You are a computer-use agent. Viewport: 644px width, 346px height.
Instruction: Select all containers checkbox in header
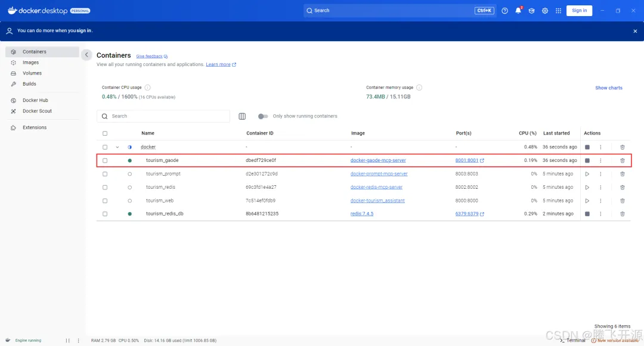(105, 133)
